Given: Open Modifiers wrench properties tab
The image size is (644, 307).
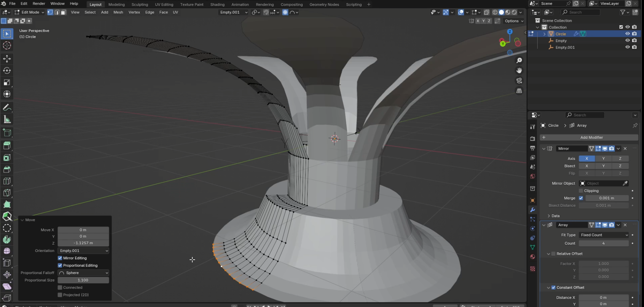Looking at the screenshot, I should click(532, 210).
